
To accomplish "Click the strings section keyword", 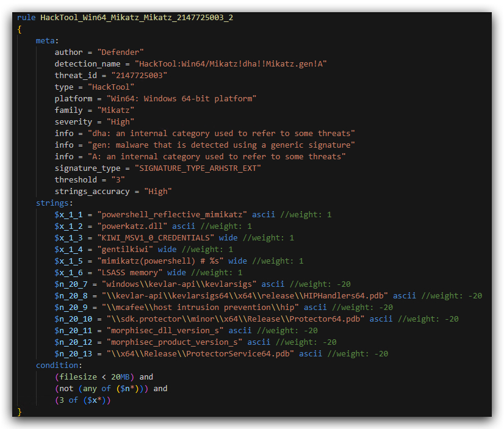I will pyautogui.click(x=52, y=203).
